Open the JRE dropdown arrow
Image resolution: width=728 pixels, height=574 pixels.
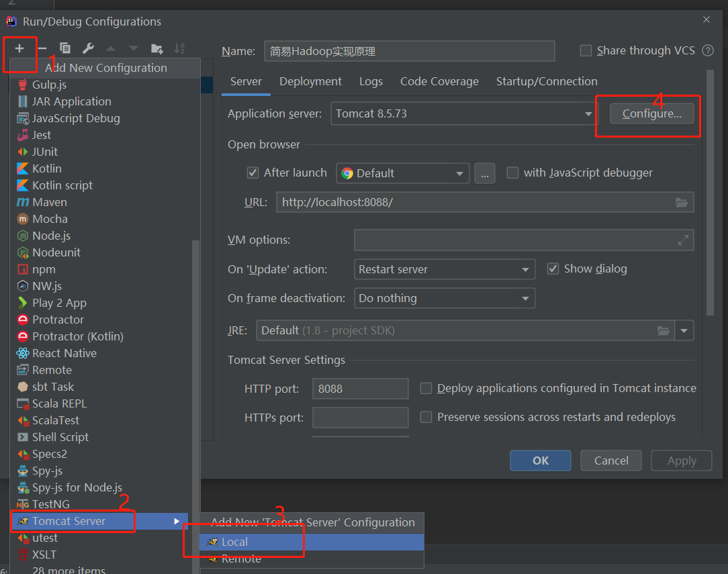684,330
